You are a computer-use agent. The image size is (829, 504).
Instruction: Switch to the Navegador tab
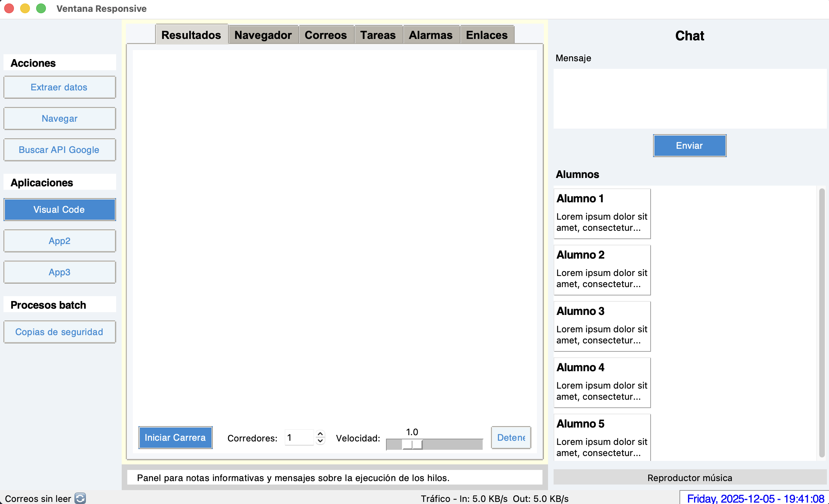(263, 34)
